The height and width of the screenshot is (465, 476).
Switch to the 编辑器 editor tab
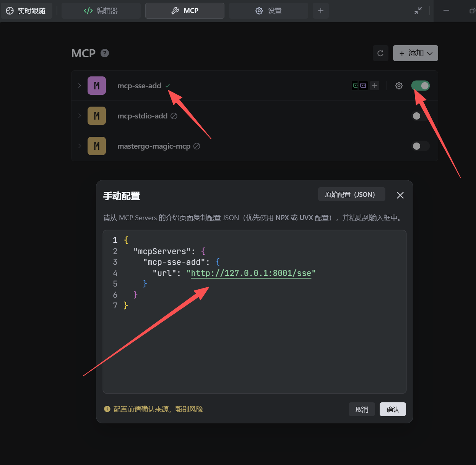pyautogui.click(x=101, y=11)
